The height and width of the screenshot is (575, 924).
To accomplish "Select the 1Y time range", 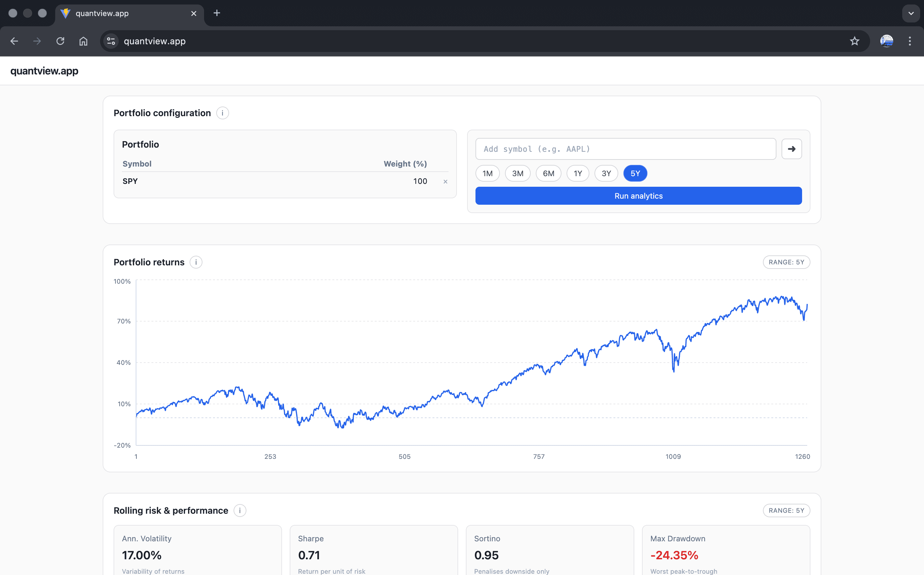I will click(577, 173).
